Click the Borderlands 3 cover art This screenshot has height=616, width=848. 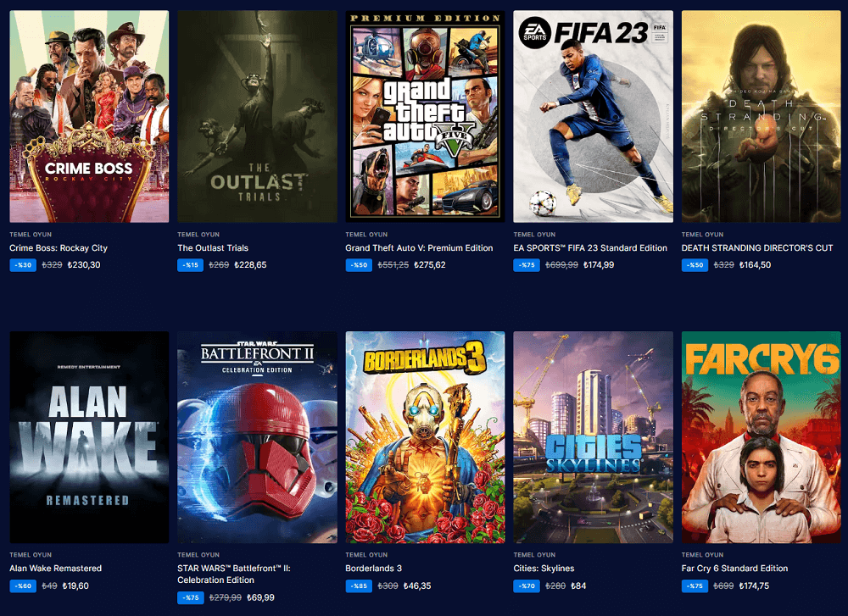click(x=425, y=436)
